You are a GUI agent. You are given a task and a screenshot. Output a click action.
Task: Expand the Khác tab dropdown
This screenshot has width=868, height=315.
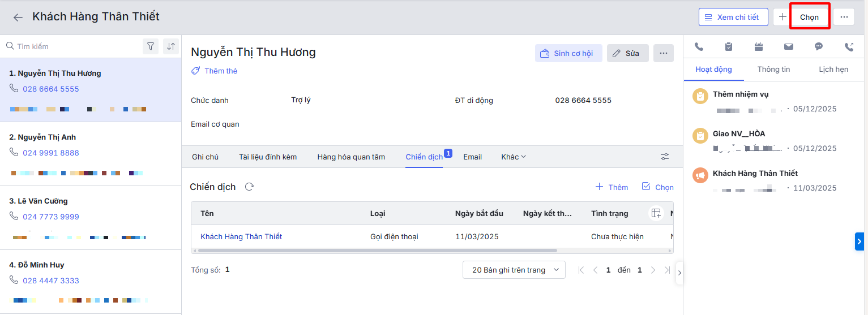pos(514,157)
